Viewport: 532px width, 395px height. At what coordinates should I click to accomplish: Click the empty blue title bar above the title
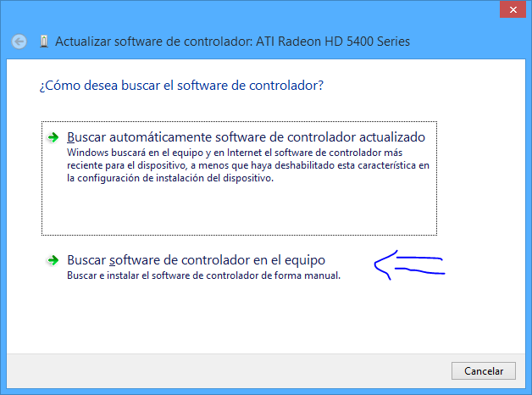pos(250,14)
